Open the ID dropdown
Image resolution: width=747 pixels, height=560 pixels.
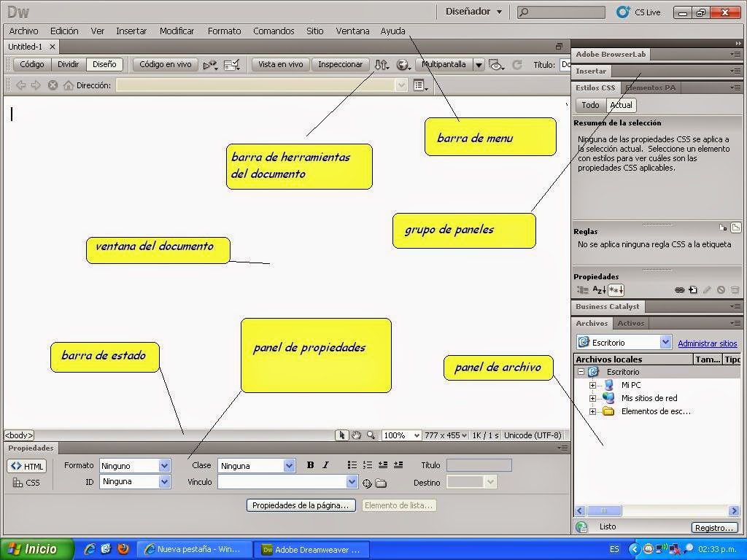point(164,482)
